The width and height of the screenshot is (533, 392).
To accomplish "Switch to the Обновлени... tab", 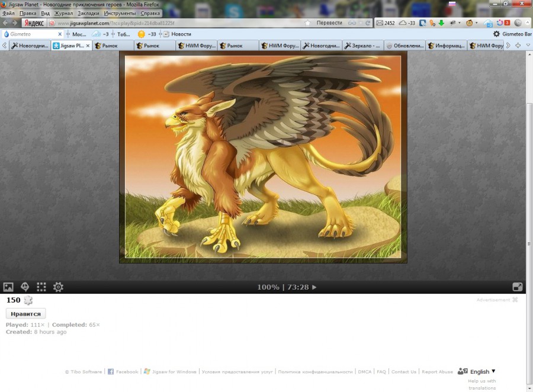I will click(x=405, y=45).
